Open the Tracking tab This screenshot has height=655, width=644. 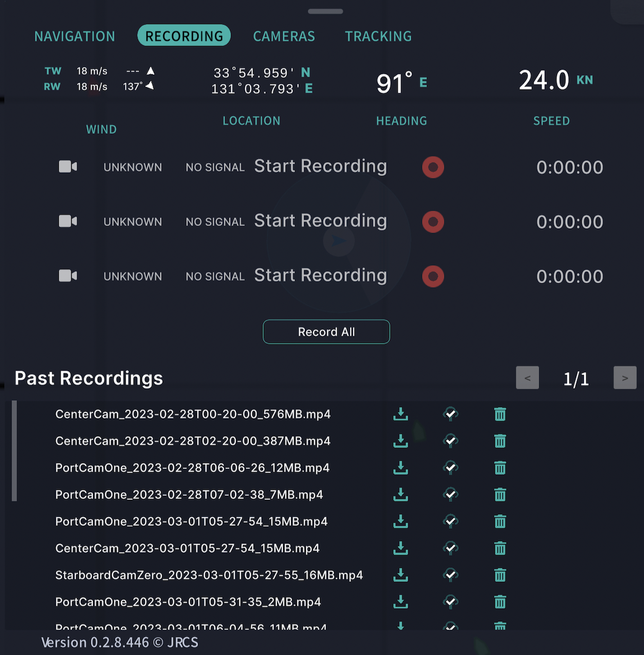pyautogui.click(x=378, y=36)
